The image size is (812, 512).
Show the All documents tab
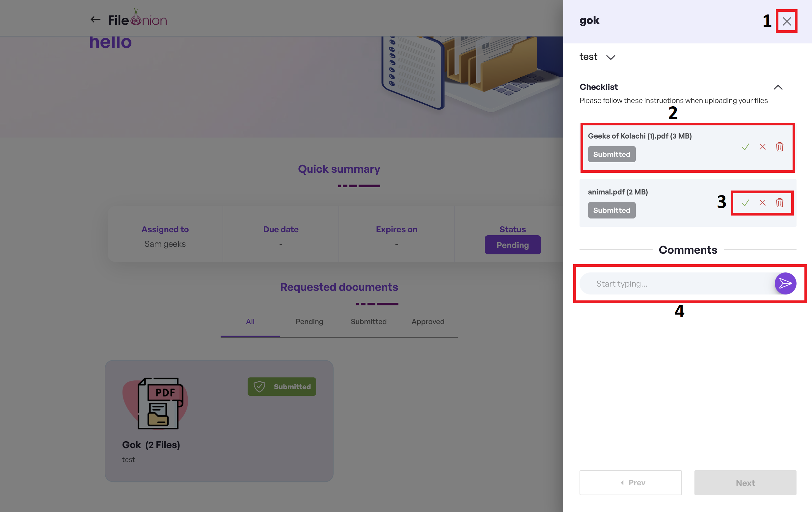[x=250, y=321]
